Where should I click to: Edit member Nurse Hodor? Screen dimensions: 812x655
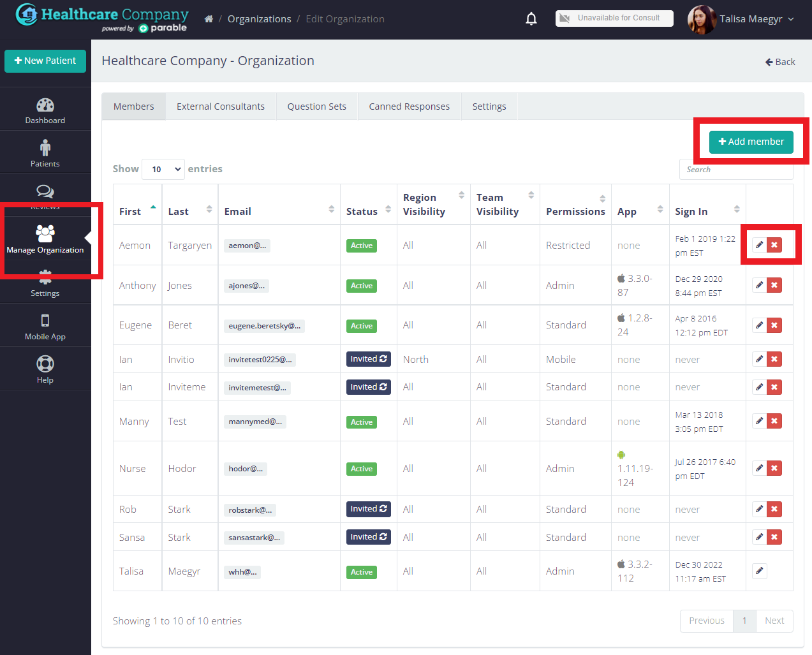[759, 468]
